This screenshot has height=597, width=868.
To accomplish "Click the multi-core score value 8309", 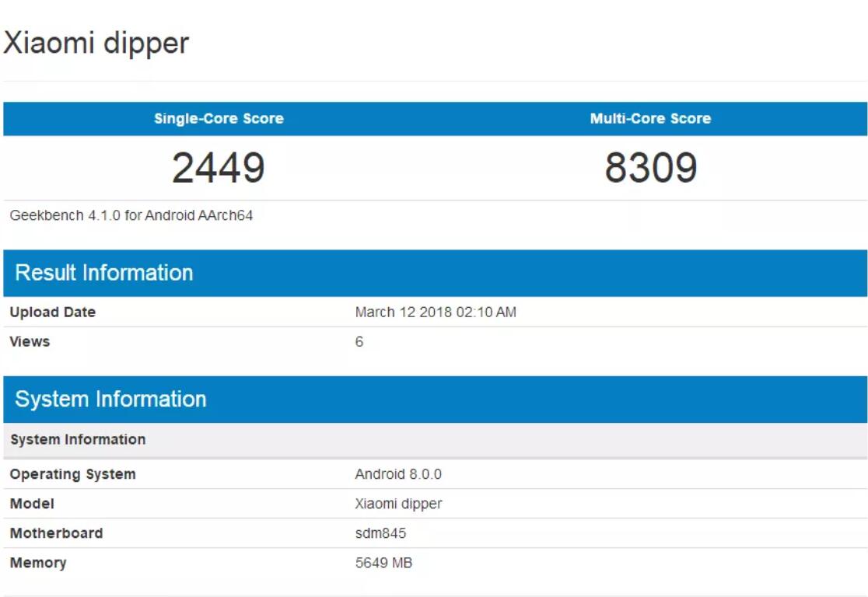I will click(650, 168).
